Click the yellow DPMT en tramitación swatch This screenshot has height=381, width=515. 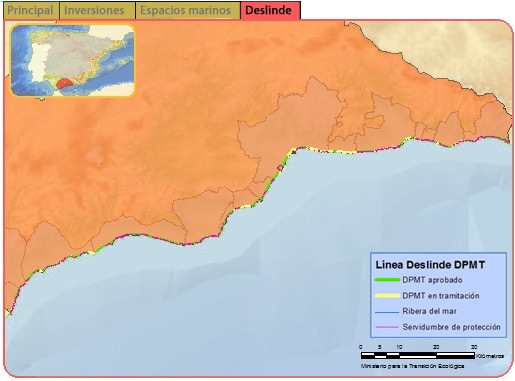387,296
